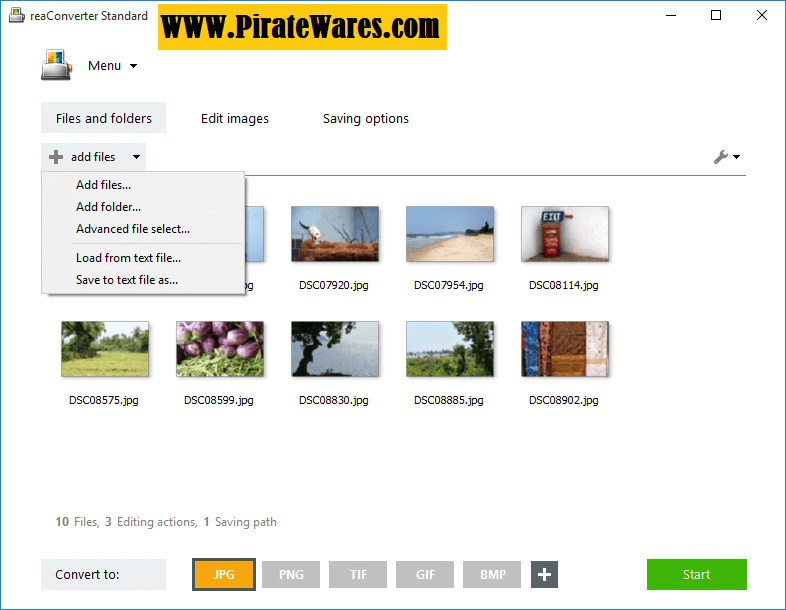Open the wrench settings icon
The width and height of the screenshot is (786, 610).
(x=721, y=157)
